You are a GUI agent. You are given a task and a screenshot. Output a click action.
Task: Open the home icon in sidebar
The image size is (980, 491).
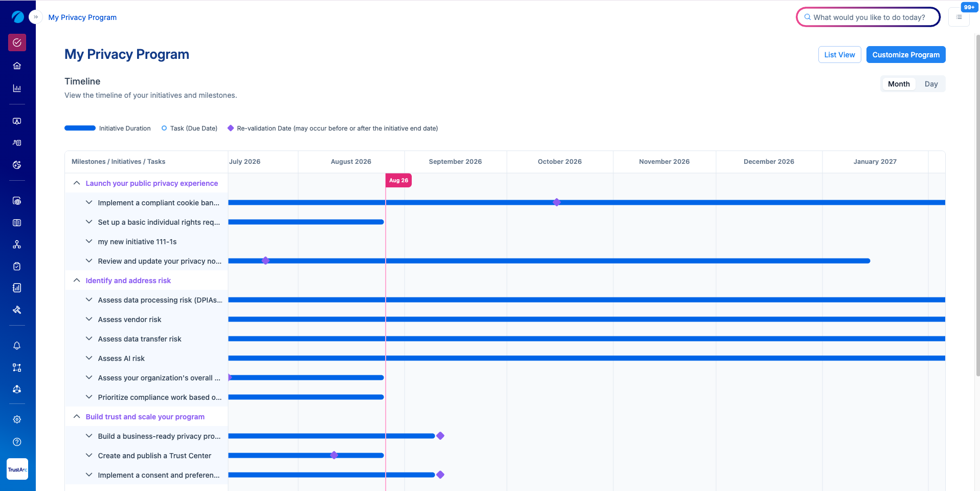(17, 66)
